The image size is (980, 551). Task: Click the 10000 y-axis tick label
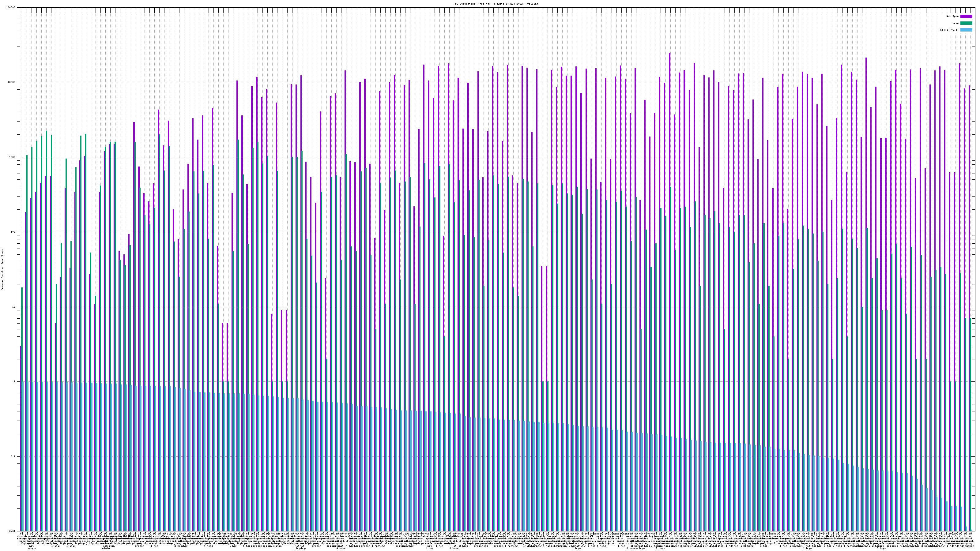[x=11, y=83]
